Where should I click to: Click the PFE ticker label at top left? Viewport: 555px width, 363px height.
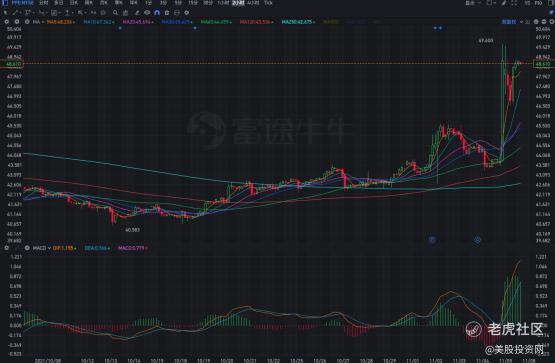point(22,3)
